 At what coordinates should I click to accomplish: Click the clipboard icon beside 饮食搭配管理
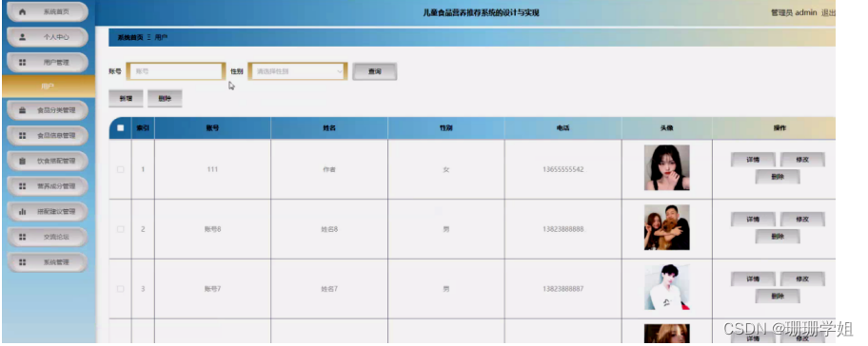pos(23,161)
